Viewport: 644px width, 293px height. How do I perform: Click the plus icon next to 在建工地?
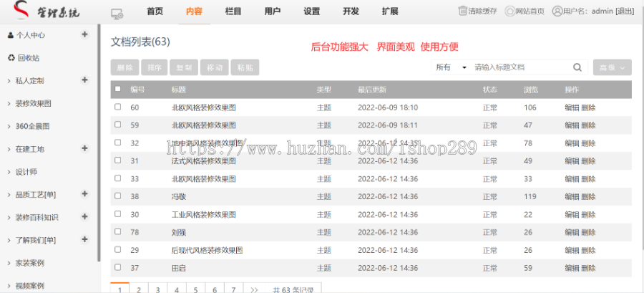pyautogui.click(x=84, y=148)
